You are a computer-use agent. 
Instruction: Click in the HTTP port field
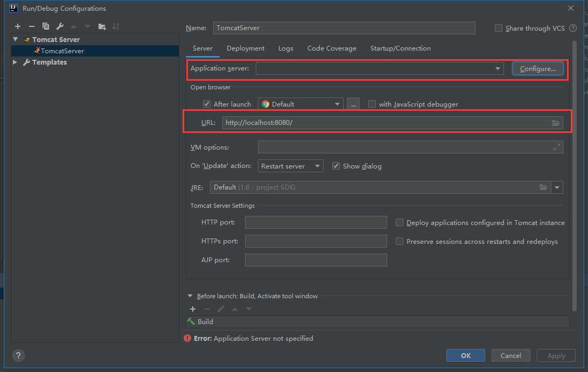tap(316, 222)
